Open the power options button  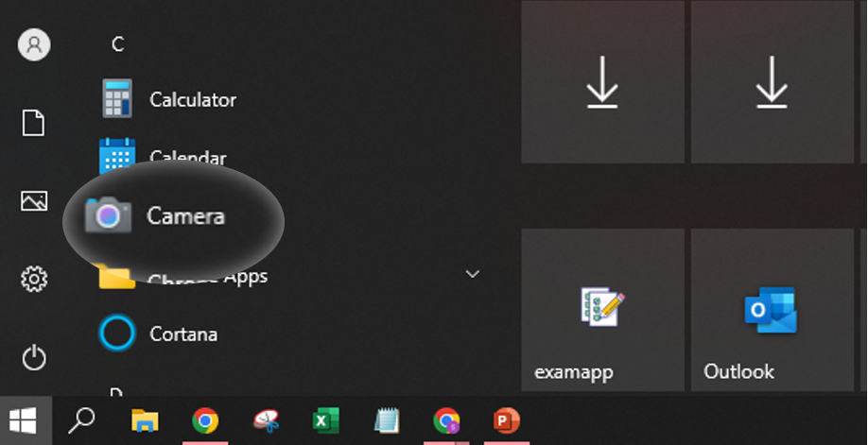(34, 357)
